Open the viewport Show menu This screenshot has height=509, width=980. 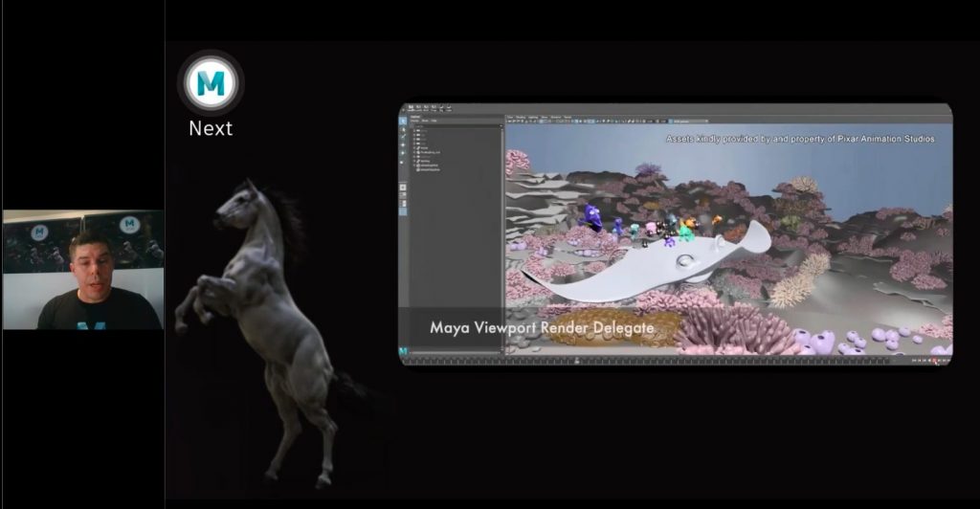click(545, 118)
